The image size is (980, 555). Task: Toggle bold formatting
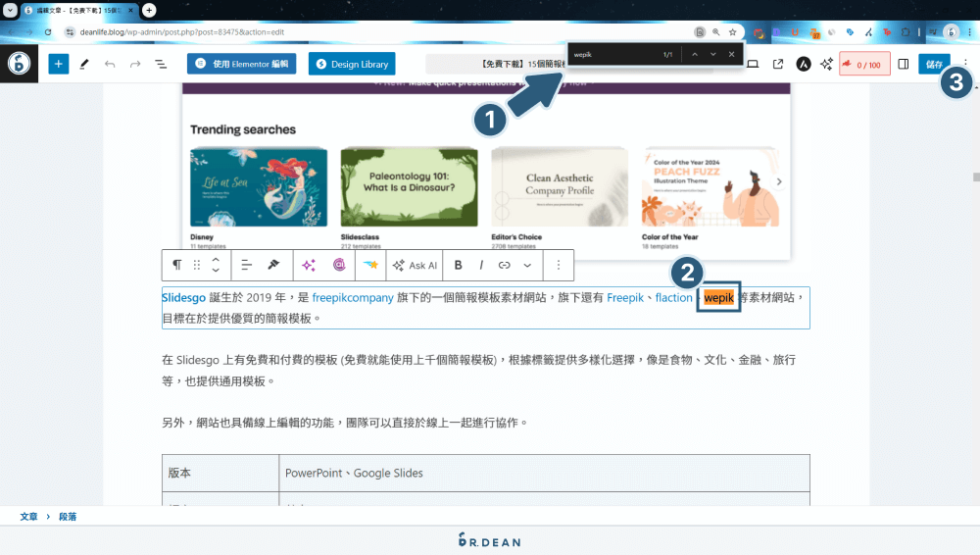[x=458, y=265]
